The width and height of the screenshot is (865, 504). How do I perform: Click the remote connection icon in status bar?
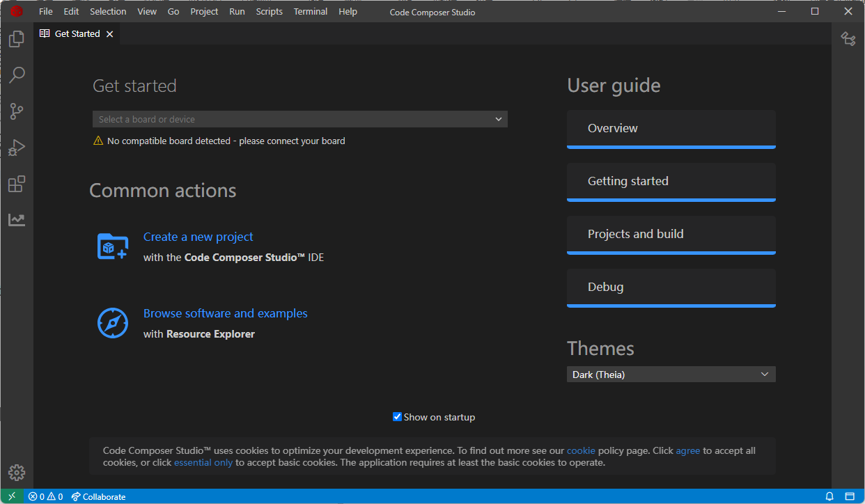click(x=11, y=496)
